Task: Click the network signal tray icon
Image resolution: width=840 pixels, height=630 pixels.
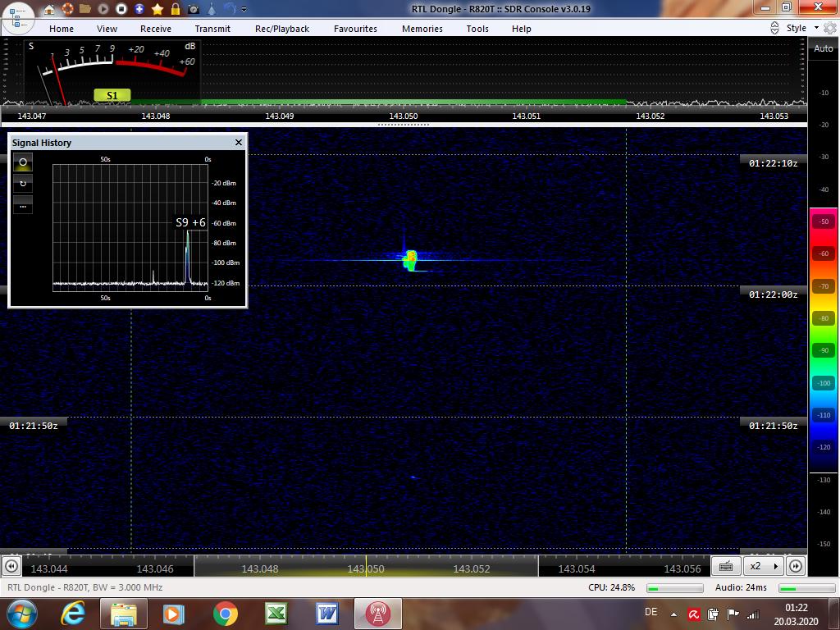Action: click(753, 614)
